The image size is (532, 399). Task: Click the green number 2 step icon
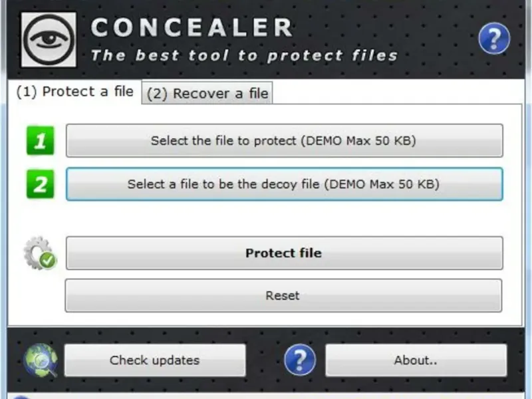[40, 184]
